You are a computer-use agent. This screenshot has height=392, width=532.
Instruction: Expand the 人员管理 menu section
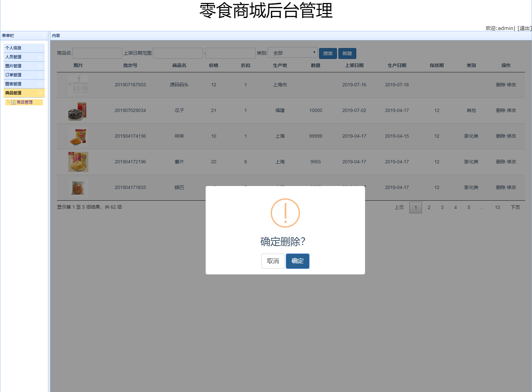pos(24,57)
